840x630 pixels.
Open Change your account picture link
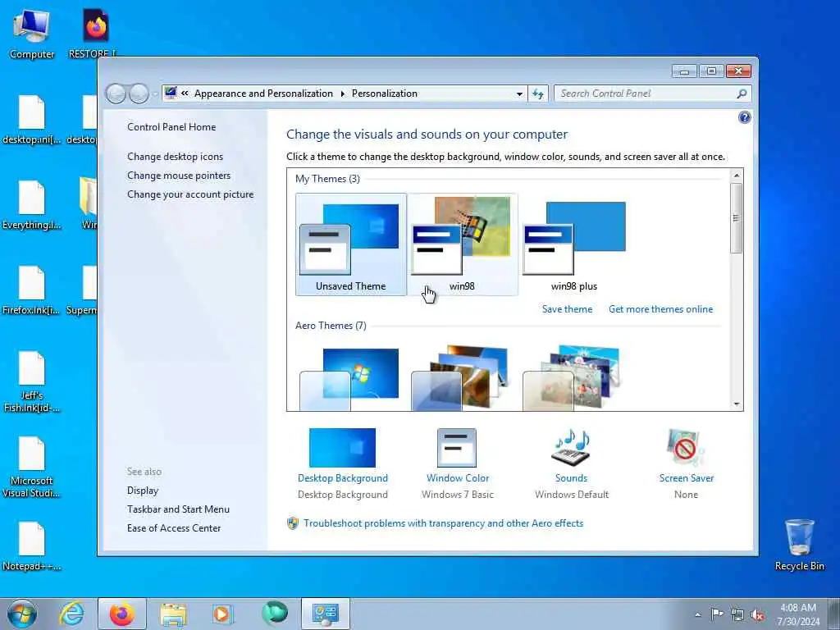(x=190, y=194)
